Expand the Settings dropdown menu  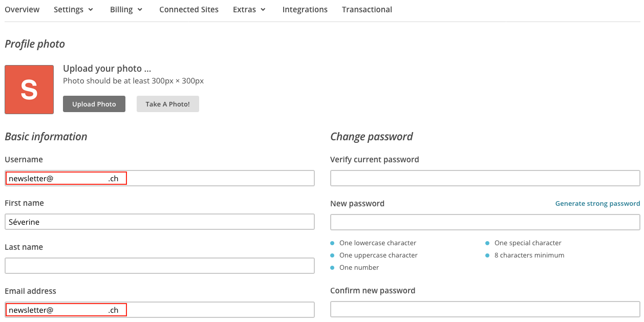click(x=73, y=10)
